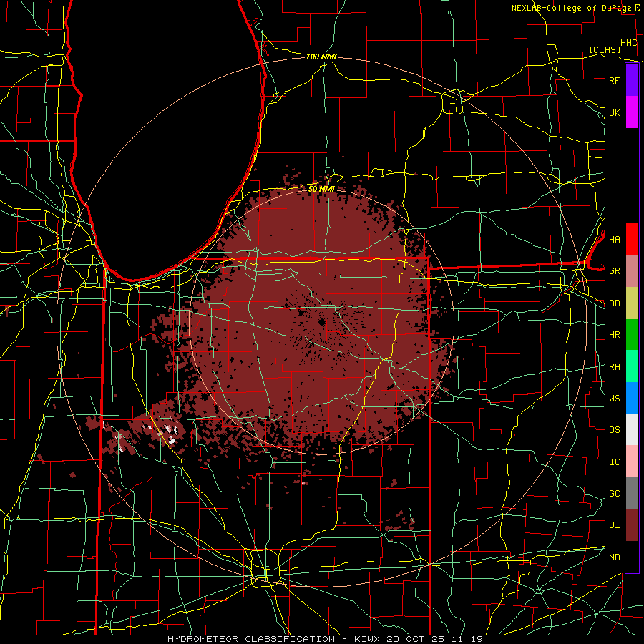Click the BI legend label
The width and height of the screenshot is (644, 644).
(614, 525)
